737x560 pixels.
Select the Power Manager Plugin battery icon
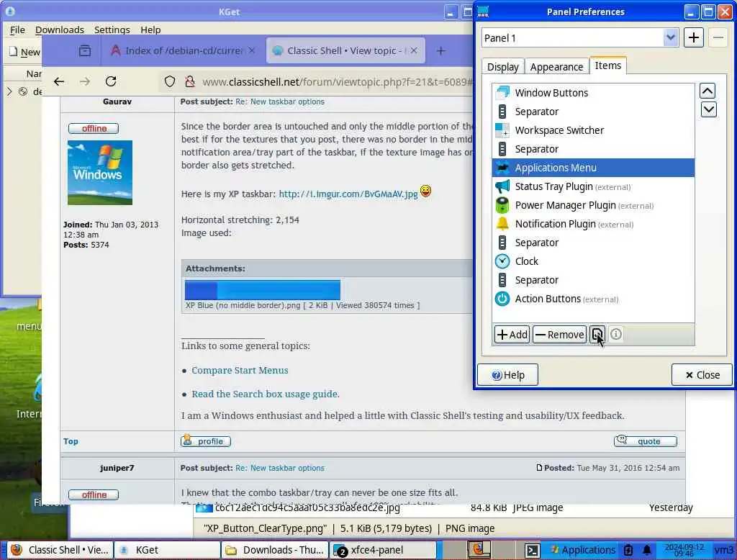(x=502, y=205)
